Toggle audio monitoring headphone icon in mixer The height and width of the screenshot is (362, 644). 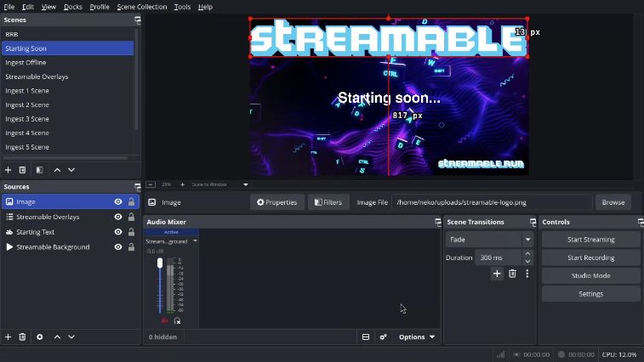[178, 321]
